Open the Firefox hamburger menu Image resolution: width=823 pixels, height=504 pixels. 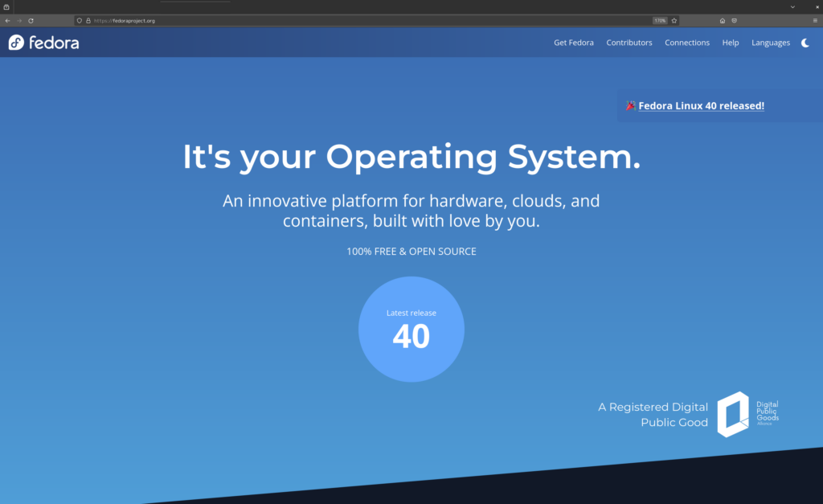[x=815, y=20]
